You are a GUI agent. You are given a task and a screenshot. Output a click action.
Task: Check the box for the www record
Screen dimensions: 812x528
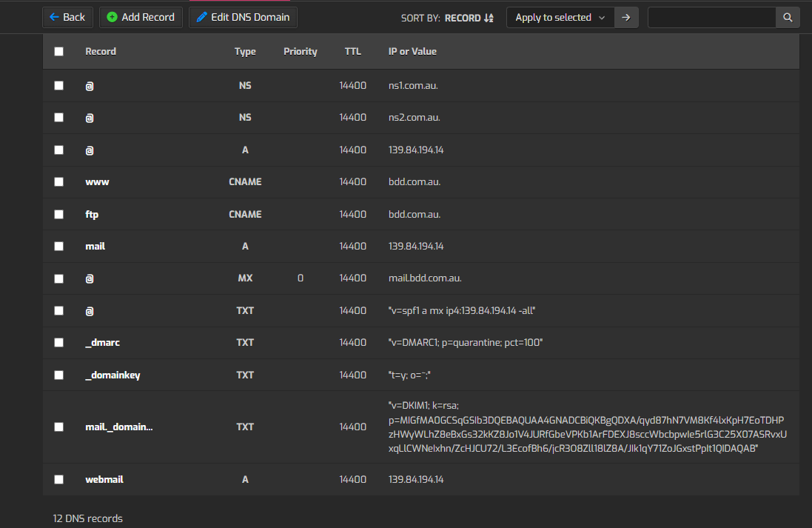59,182
